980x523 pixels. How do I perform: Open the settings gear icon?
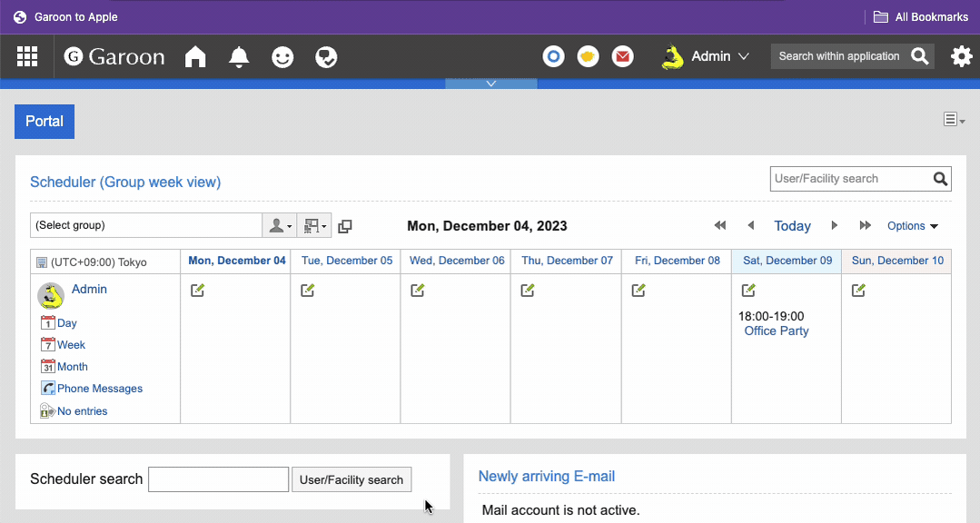[961, 56]
